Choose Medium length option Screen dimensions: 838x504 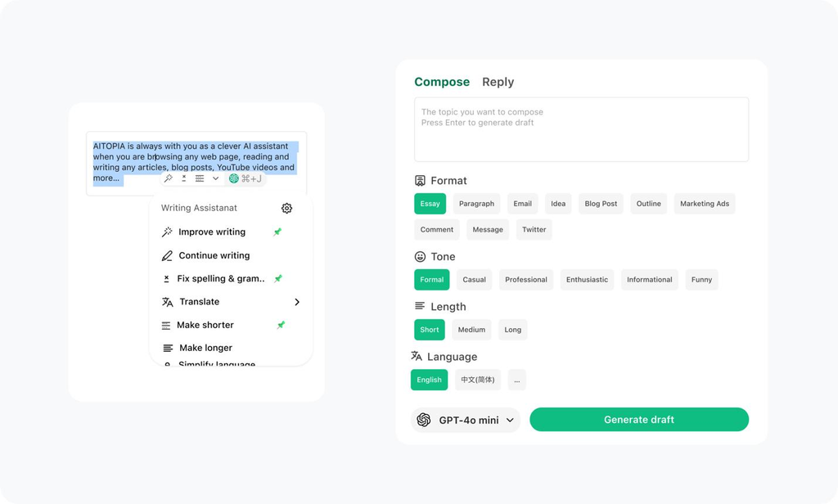(471, 330)
